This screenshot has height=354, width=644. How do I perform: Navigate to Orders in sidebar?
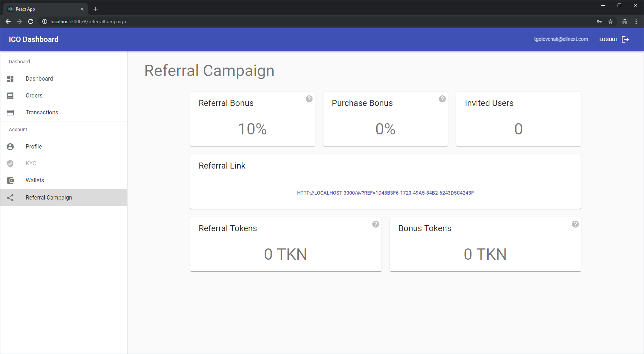click(34, 96)
